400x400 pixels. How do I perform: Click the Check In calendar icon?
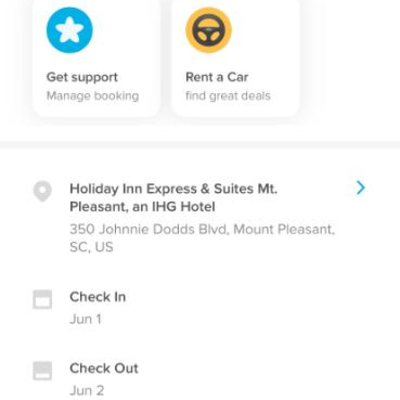click(43, 299)
